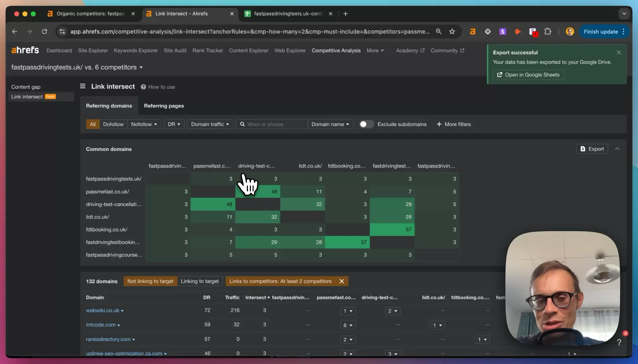Click the Ahrefs logo

(x=25, y=50)
